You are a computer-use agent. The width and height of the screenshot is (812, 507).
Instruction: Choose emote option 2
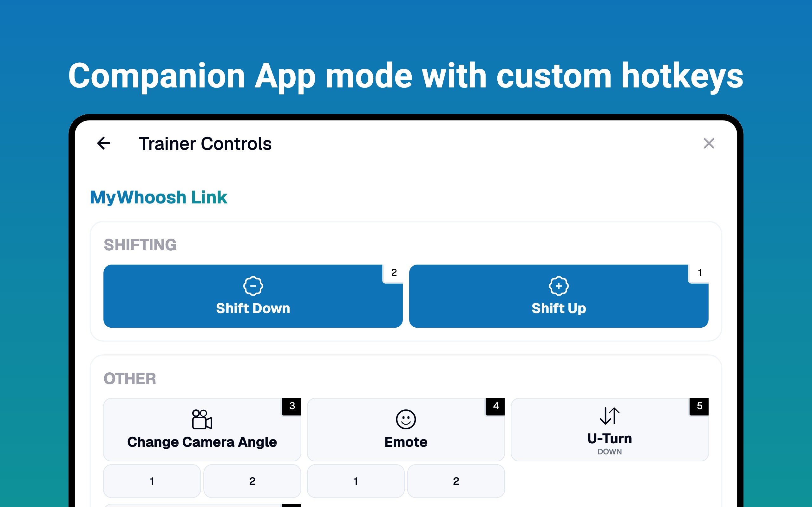[x=456, y=481]
